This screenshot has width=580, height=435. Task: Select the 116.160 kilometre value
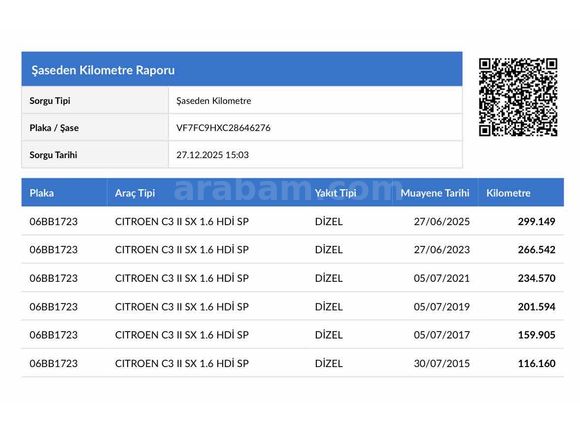point(536,363)
